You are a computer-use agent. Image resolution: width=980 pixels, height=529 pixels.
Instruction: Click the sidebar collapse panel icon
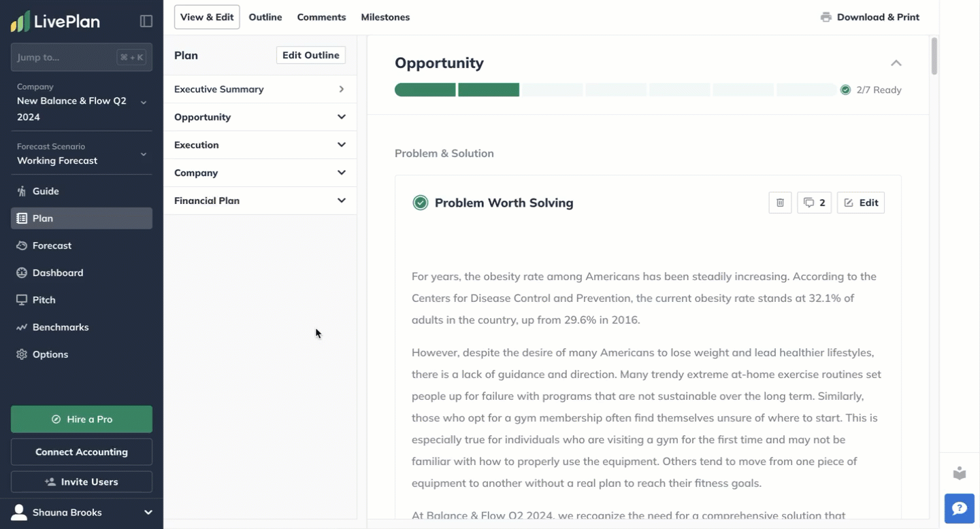pos(146,21)
